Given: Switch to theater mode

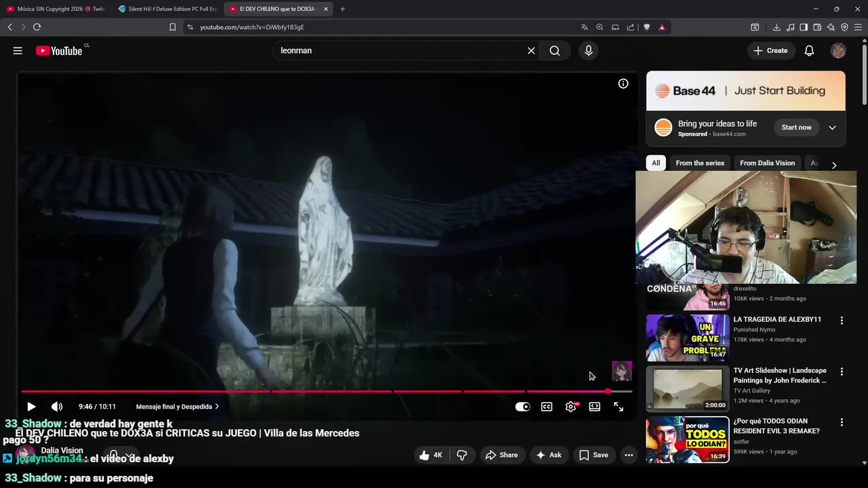Looking at the screenshot, I should (x=595, y=407).
